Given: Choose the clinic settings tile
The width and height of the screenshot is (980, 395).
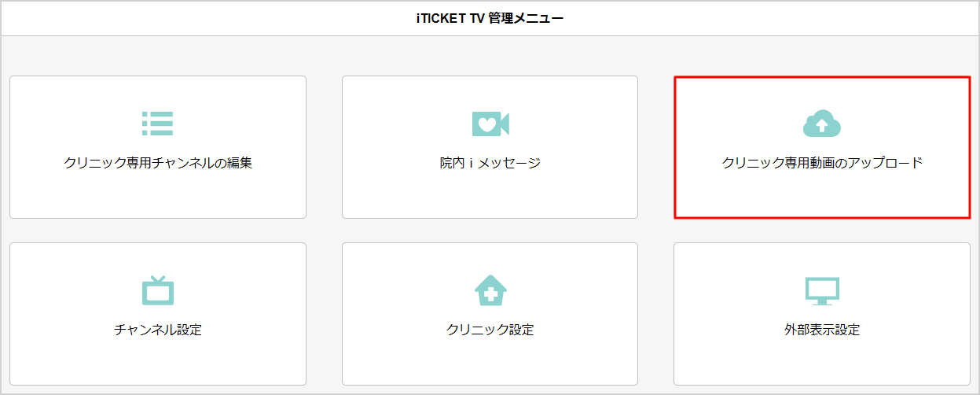Looking at the screenshot, I should pos(490,314).
